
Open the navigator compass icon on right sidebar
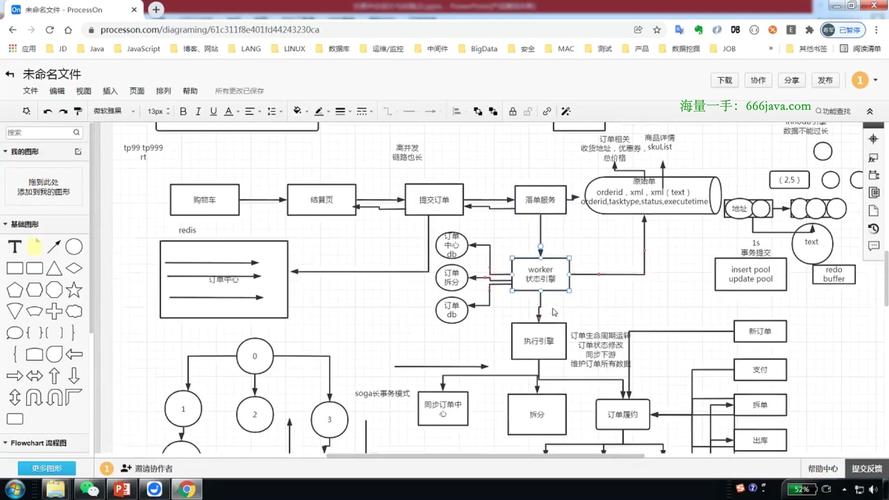[873, 140]
